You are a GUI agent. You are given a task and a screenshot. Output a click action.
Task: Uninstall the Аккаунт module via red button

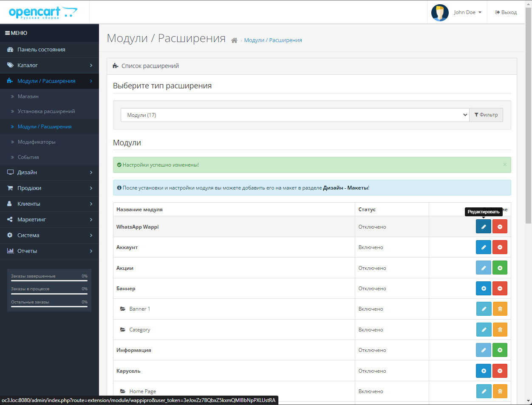(500, 247)
